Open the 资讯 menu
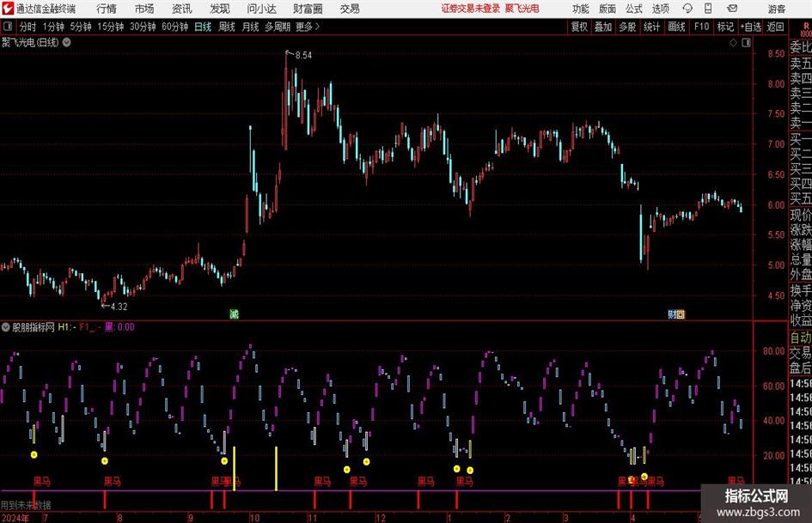Viewport: 812px width, 523px height. pyautogui.click(x=182, y=9)
